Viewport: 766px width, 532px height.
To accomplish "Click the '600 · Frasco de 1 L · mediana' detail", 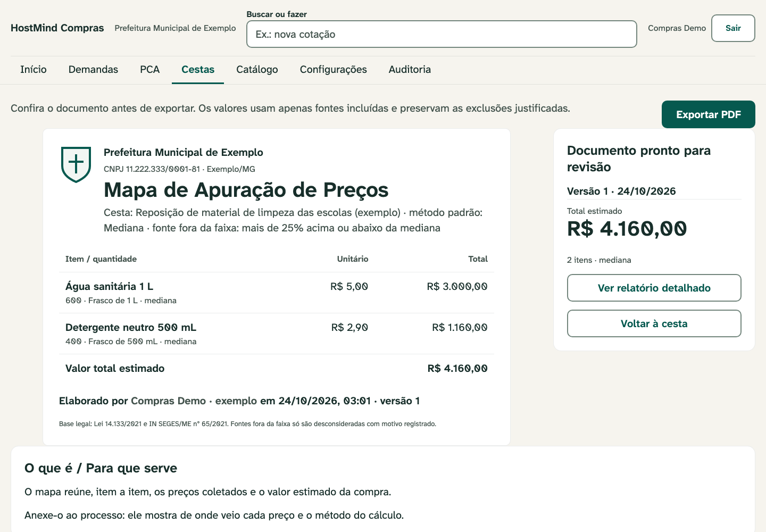I will coord(121,301).
